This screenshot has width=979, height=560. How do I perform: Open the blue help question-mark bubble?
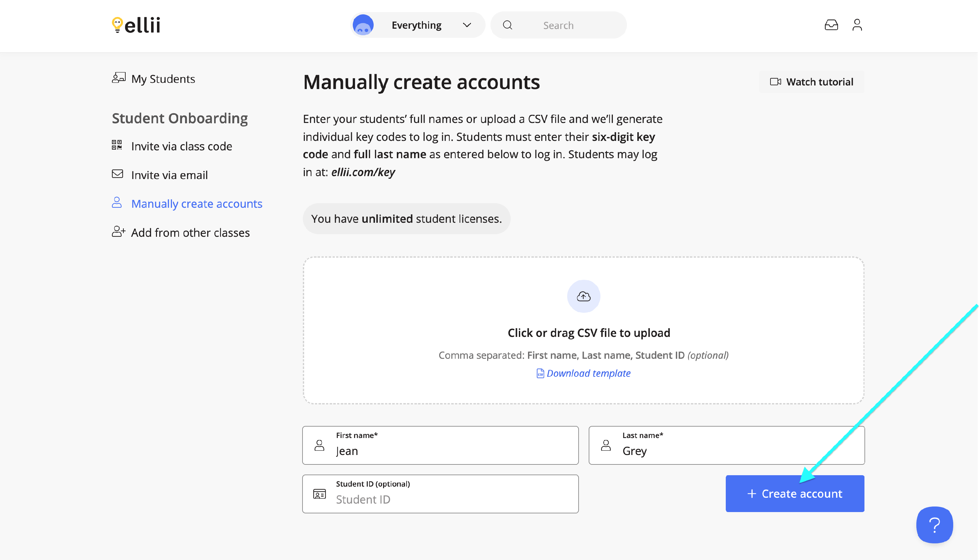[x=934, y=525]
